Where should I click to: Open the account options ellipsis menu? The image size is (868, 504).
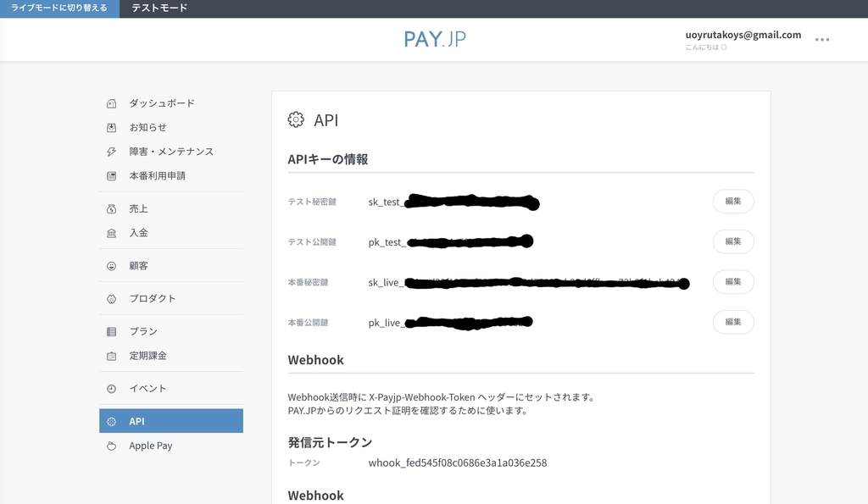821,38
